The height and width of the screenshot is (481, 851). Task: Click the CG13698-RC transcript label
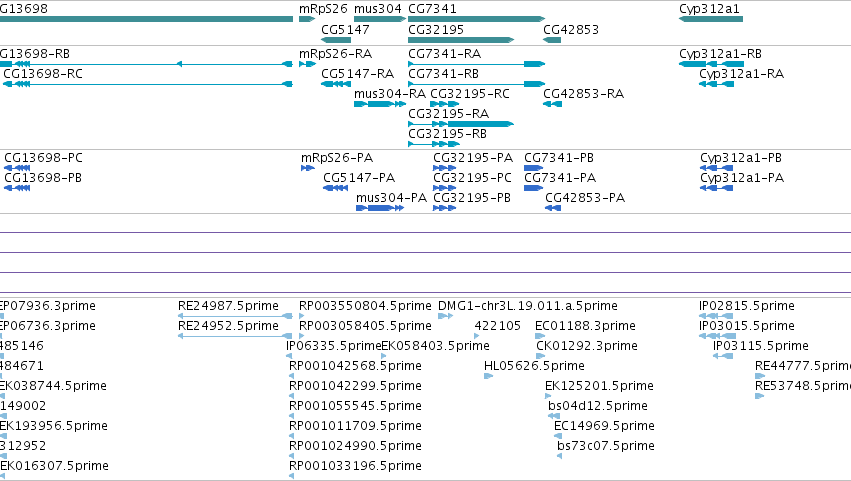43,74
